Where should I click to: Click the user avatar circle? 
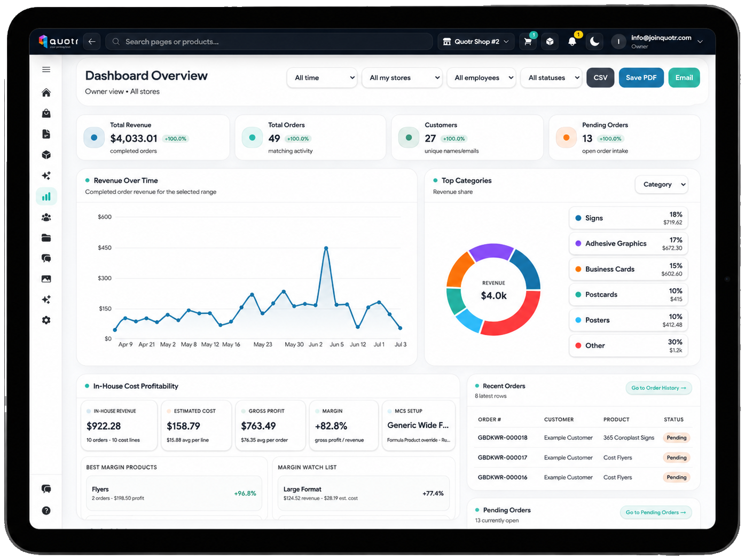(x=618, y=42)
